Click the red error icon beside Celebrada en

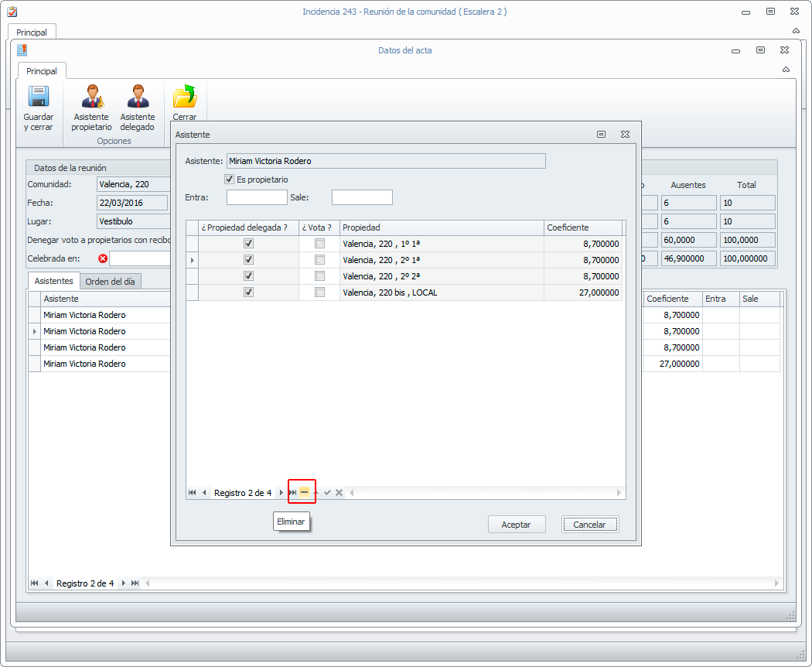(103, 258)
